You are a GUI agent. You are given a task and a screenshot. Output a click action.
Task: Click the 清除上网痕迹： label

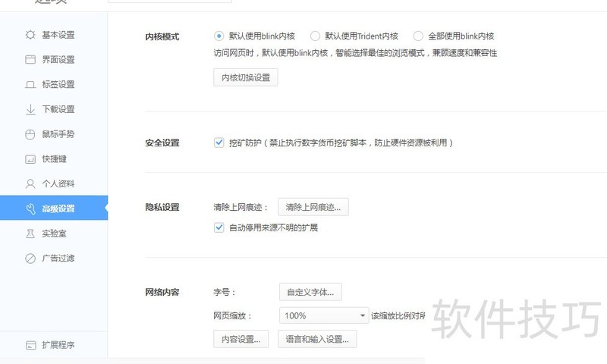(x=241, y=207)
